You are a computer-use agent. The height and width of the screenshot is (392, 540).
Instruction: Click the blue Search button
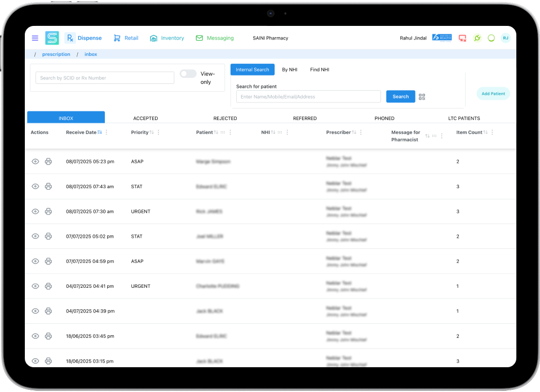pos(400,96)
